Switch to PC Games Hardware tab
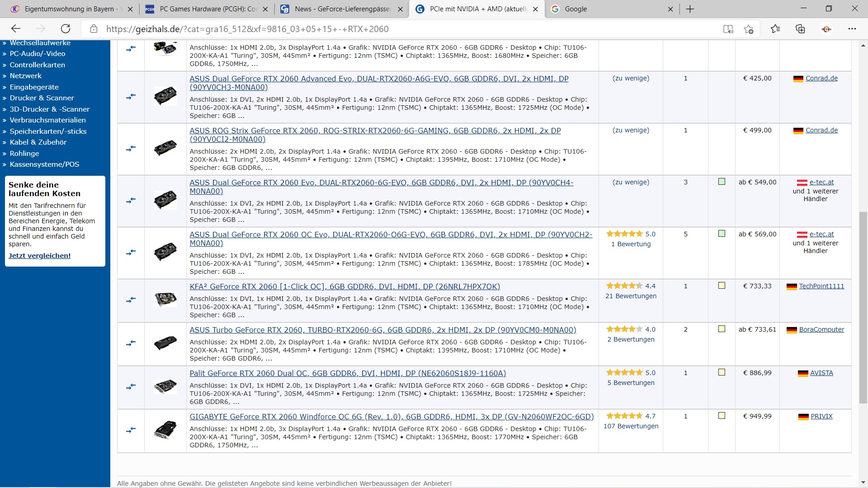868x488 pixels. [x=208, y=9]
